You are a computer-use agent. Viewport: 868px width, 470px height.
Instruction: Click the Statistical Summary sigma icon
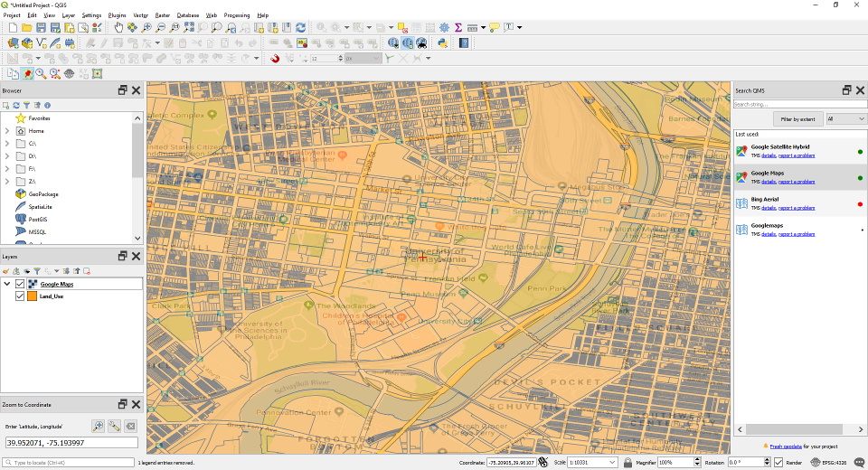click(x=458, y=28)
